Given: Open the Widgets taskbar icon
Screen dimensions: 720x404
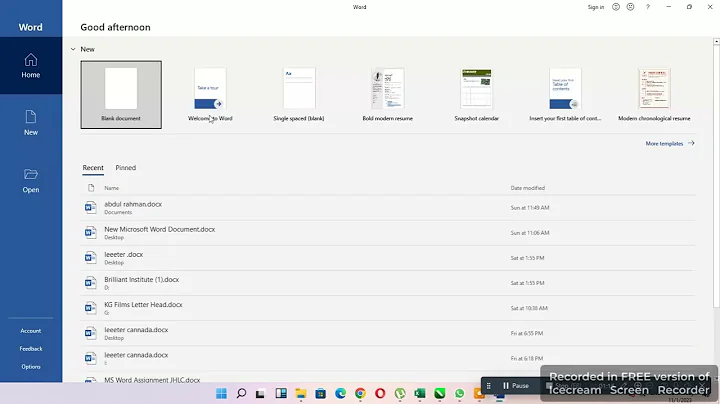Looking at the screenshot, I should (281, 393).
